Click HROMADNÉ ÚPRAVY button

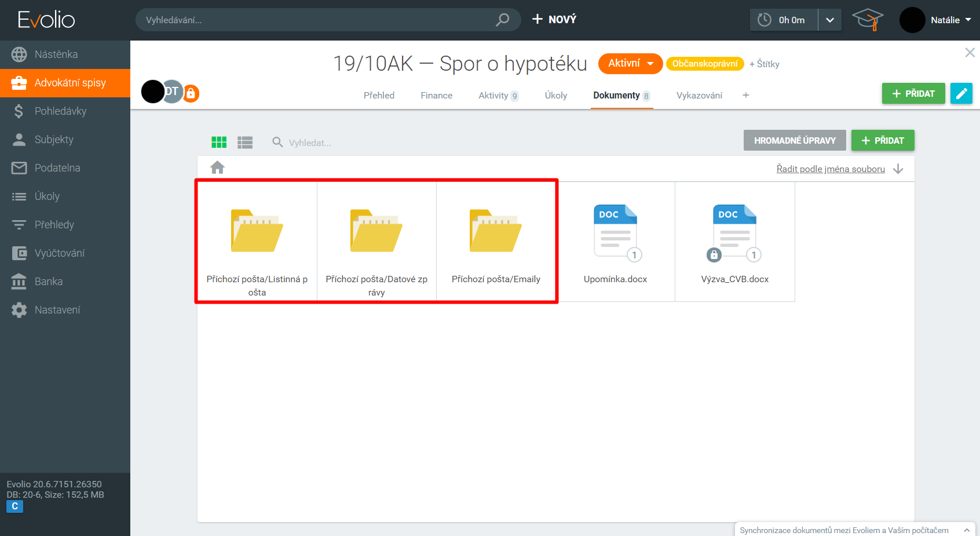(x=795, y=140)
